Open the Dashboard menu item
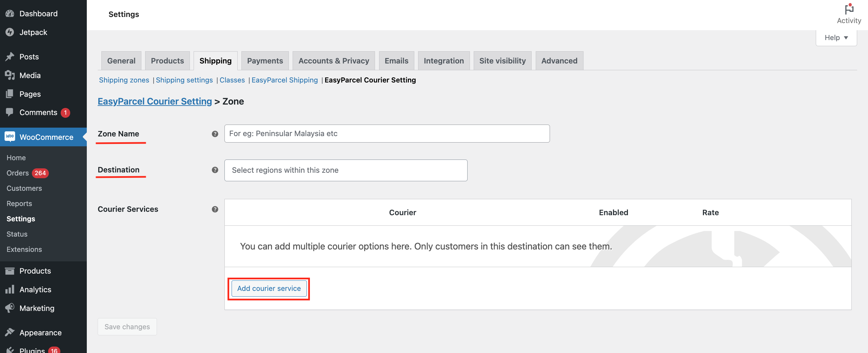 tap(43, 14)
